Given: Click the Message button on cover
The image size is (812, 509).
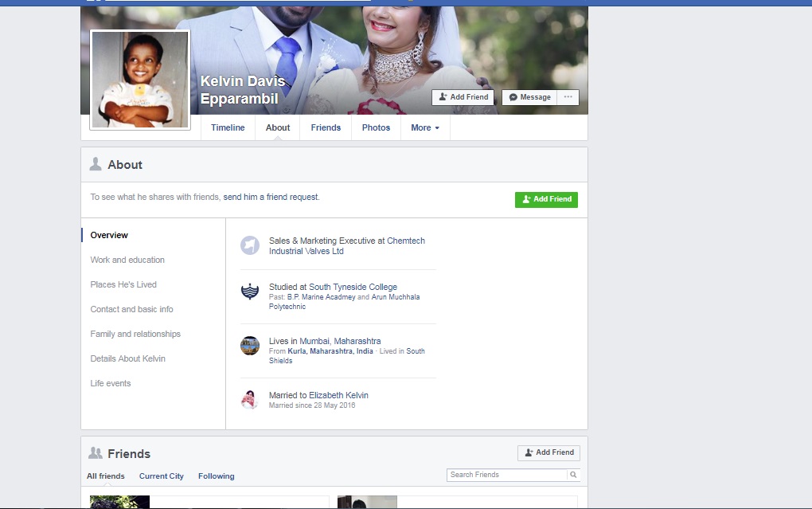Looking at the screenshot, I should pos(529,97).
